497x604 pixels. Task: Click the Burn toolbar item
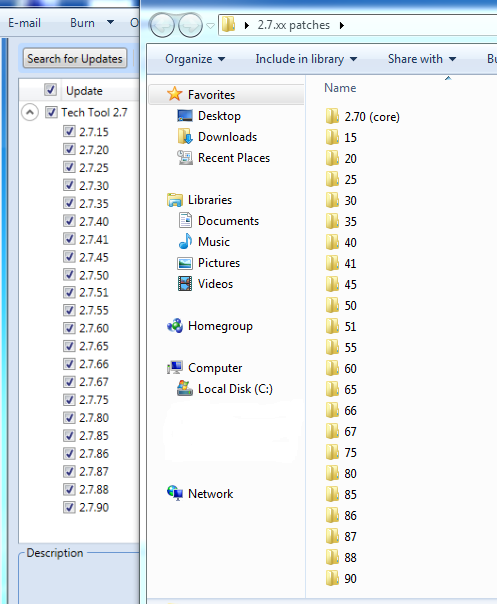point(82,23)
